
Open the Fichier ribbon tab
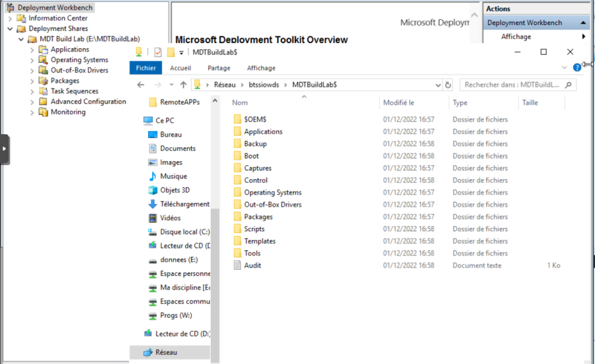point(145,68)
